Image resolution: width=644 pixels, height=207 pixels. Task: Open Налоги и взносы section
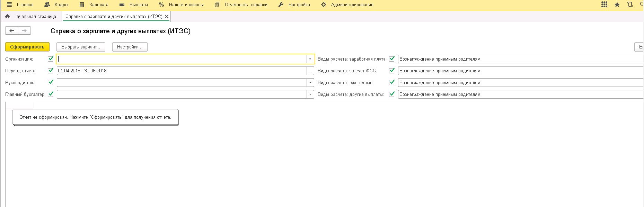(x=186, y=5)
